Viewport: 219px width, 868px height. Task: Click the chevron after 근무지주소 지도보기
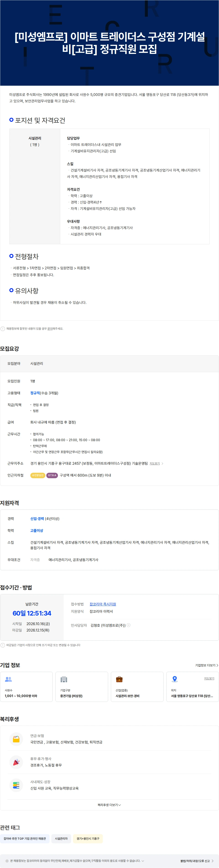[x=162, y=463]
